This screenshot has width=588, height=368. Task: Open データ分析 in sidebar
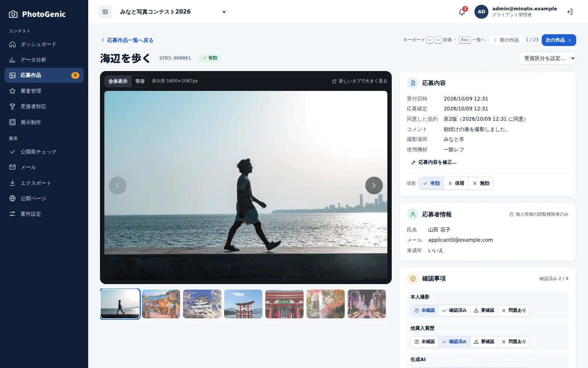click(44, 60)
